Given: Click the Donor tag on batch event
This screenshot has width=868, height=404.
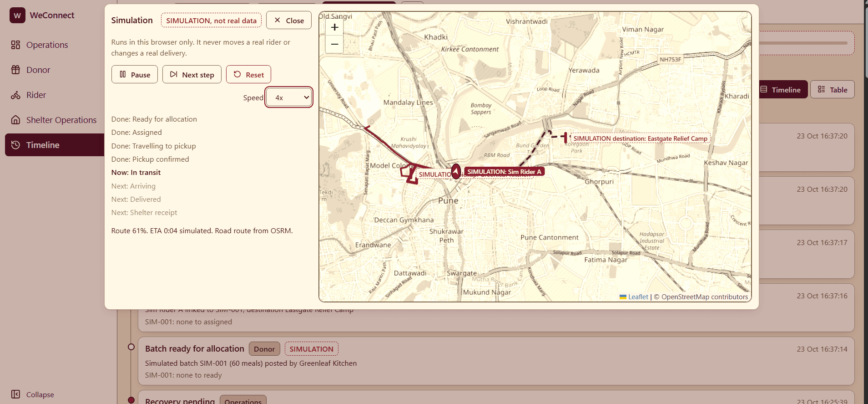Looking at the screenshot, I should pos(264,349).
